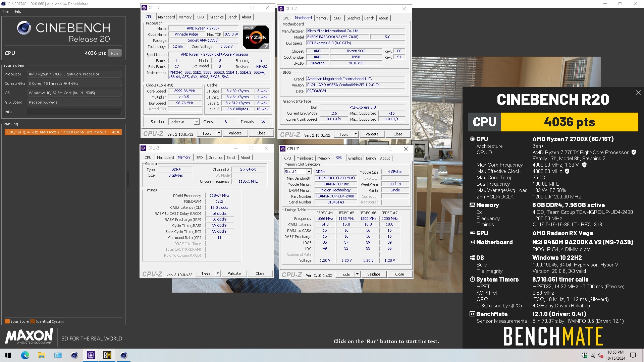Click the CPU-Z title icon in Mainboard window

coord(281,9)
